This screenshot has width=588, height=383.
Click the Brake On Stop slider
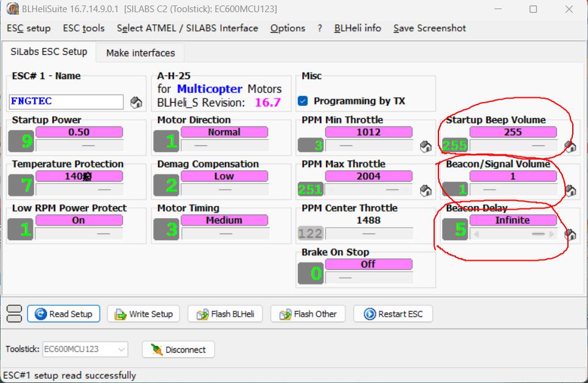tap(369, 278)
